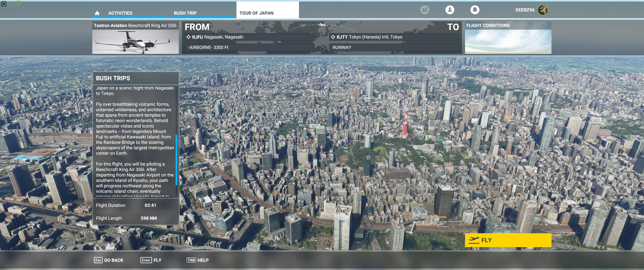Open the multiplayer group icon
The width and height of the screenshot is (644, 270).
point(425,10)
